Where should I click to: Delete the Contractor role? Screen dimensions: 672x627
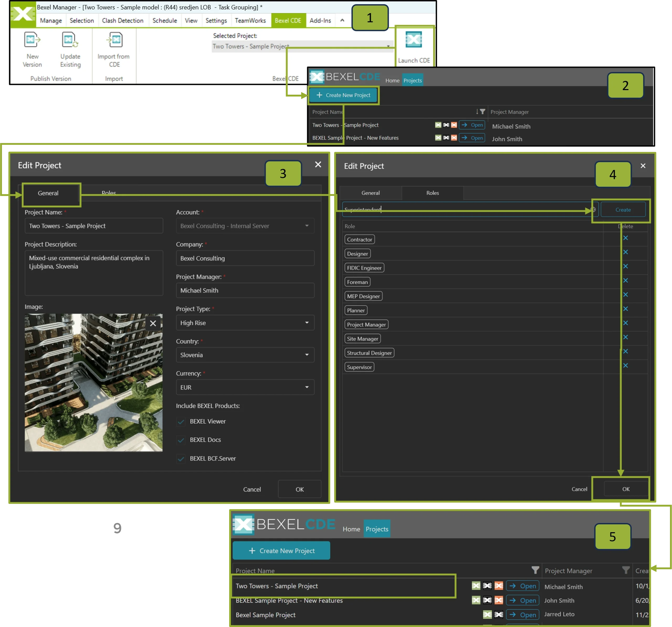coord(625,238)
